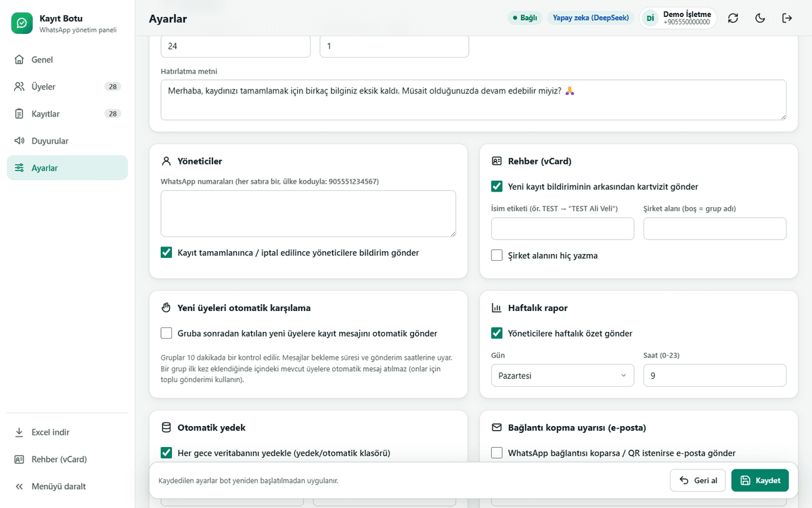Click the Demo İşletme avatar badge
This screenshot has height=508, width=812.
tap(650, 18)
